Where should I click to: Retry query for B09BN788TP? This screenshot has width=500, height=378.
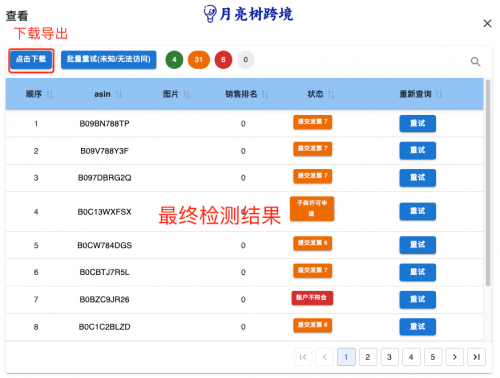pos(417,123)
